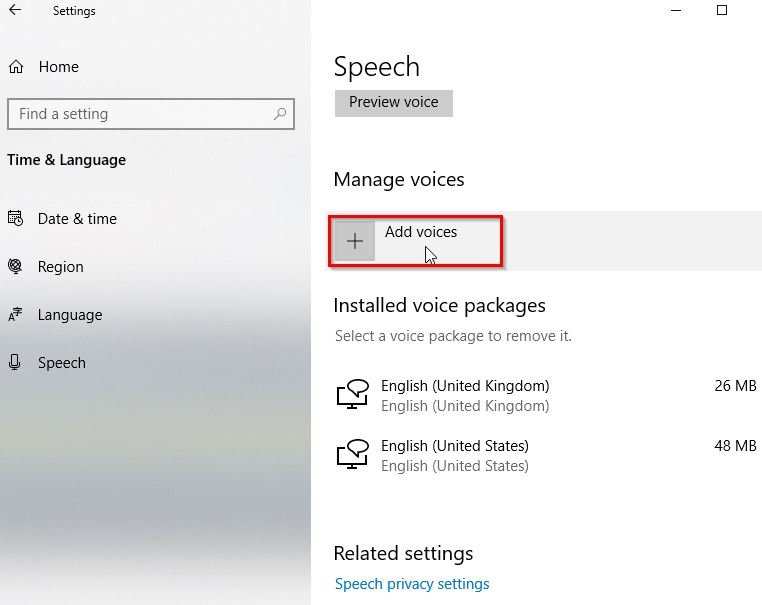Viewport: 762px width, 605px height.
Task: Select Speech in the sidebar
Action: [62, 363]
